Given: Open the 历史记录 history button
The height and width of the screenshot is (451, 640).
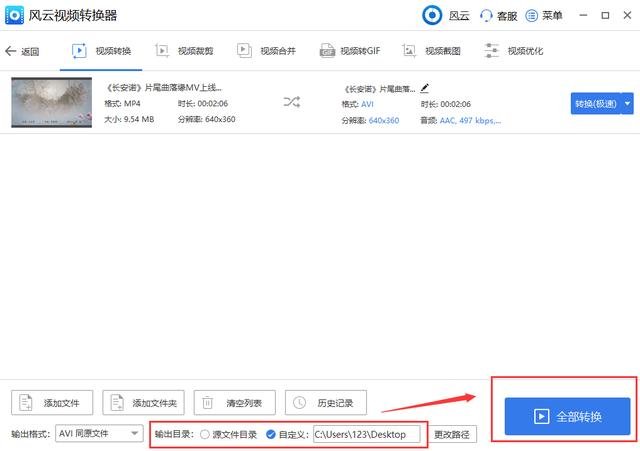Looking at the screenshot, I should [x=326, y=403].
